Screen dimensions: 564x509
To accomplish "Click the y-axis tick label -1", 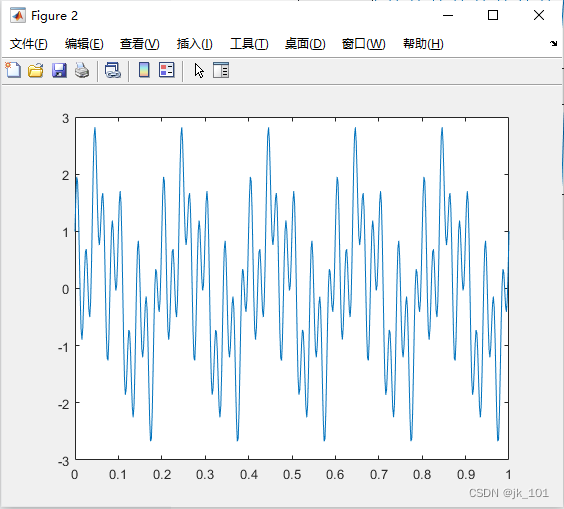I will coord(63,347).
